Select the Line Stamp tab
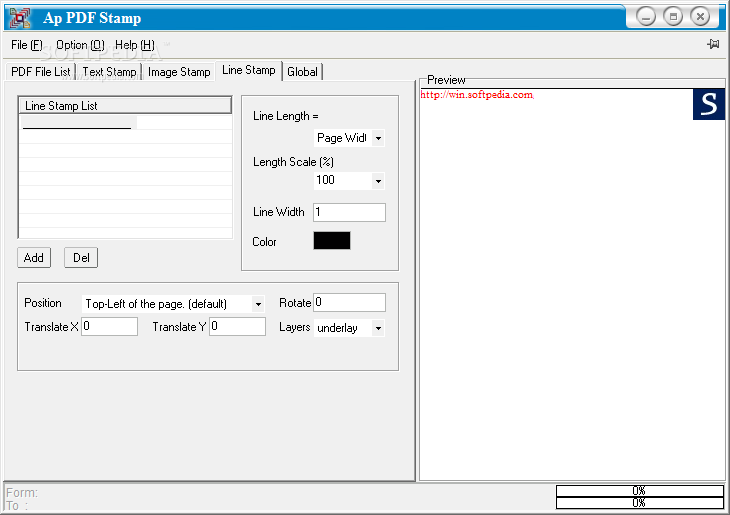730x515 pixels. [x=249, y=70]
